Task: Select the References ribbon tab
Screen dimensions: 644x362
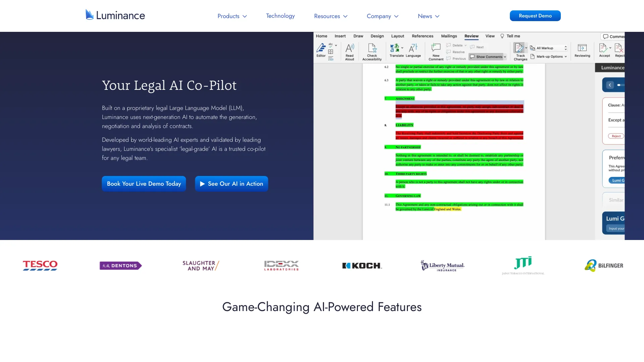Action: point(422,36)
